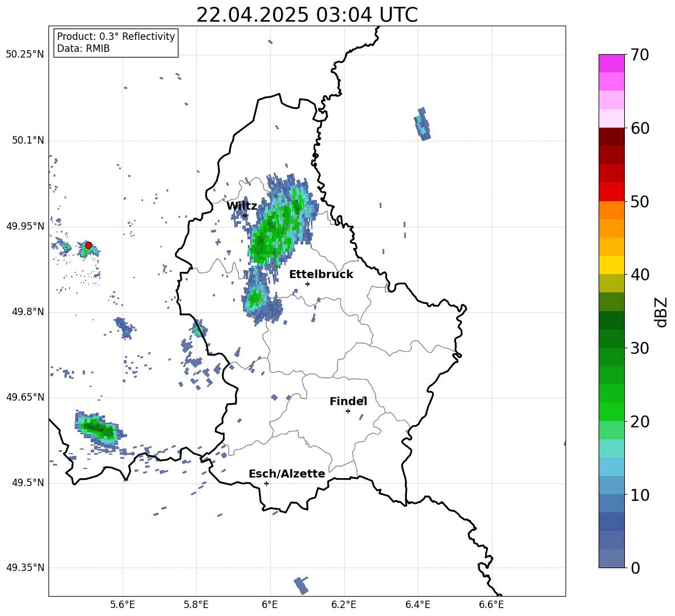Click the Esch/Alzette station cross marker
The height and width of the screenshot is (616, 675).
[x=266, y=483]
